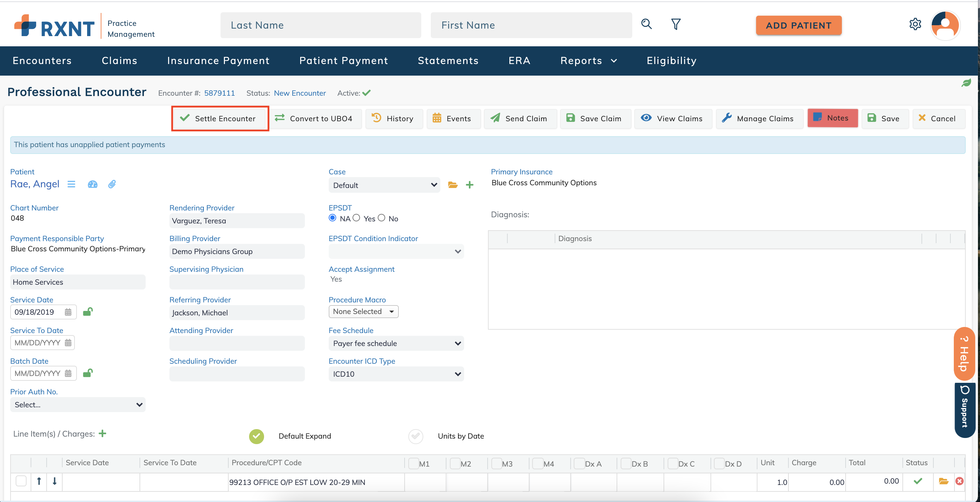Open Insurance Payment tab
980x502 pixels.
218,61
